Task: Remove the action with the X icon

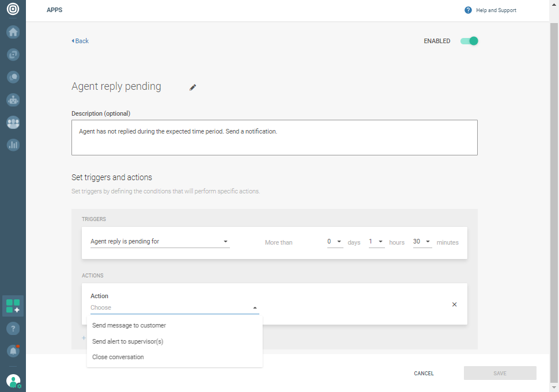Action: 454,305
